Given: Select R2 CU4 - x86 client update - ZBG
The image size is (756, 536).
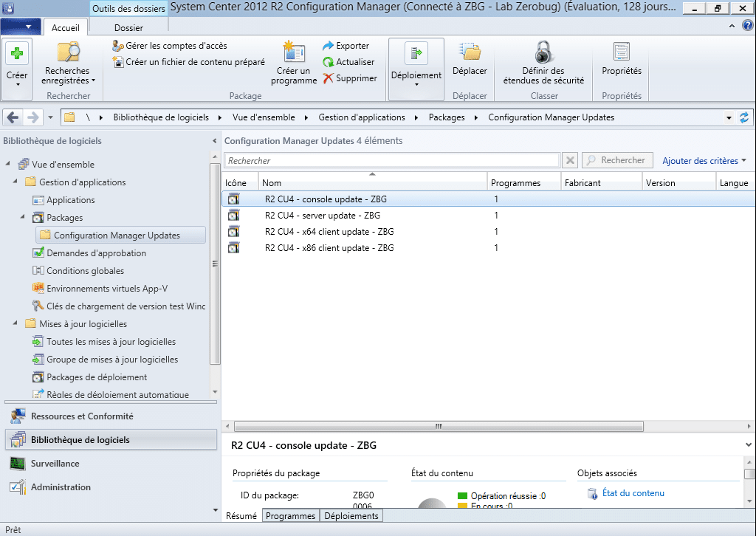Looking at the screenshot, I should click(488, 248).
